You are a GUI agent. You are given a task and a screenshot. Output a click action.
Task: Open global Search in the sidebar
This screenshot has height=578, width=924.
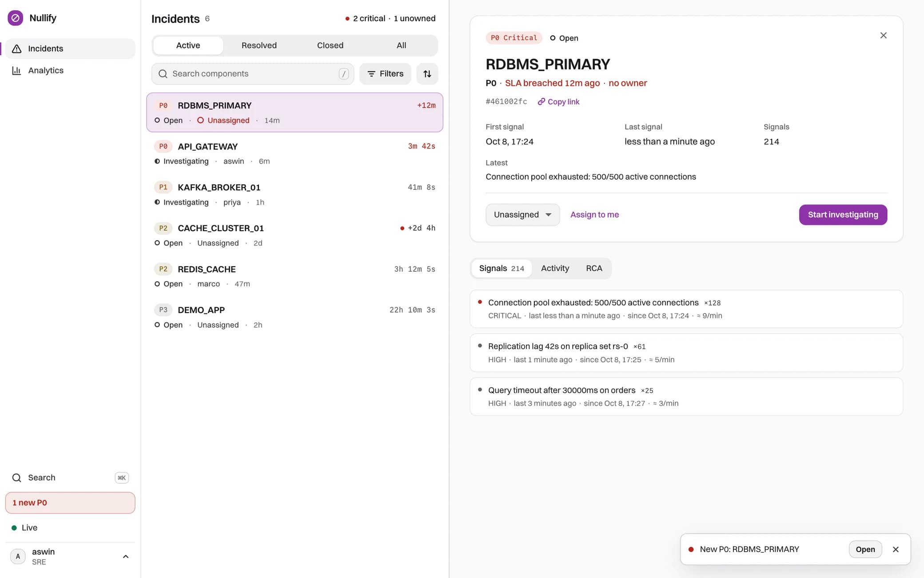point(70,478)
